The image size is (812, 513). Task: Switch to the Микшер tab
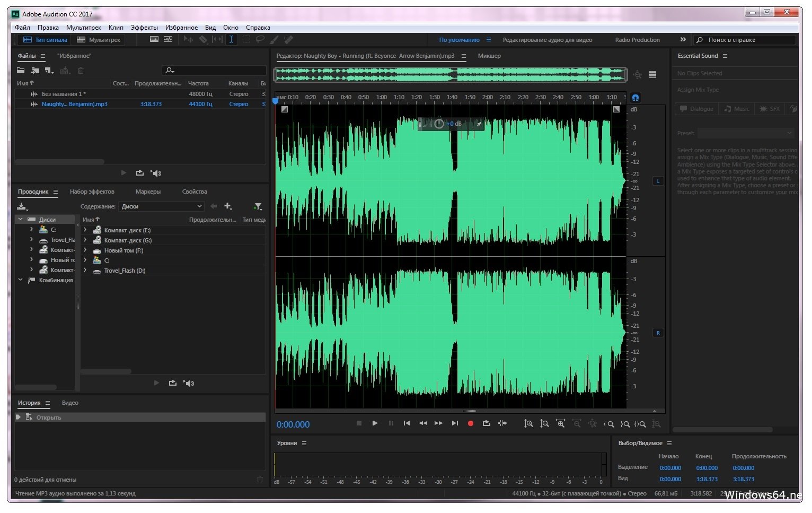(489, 56)
